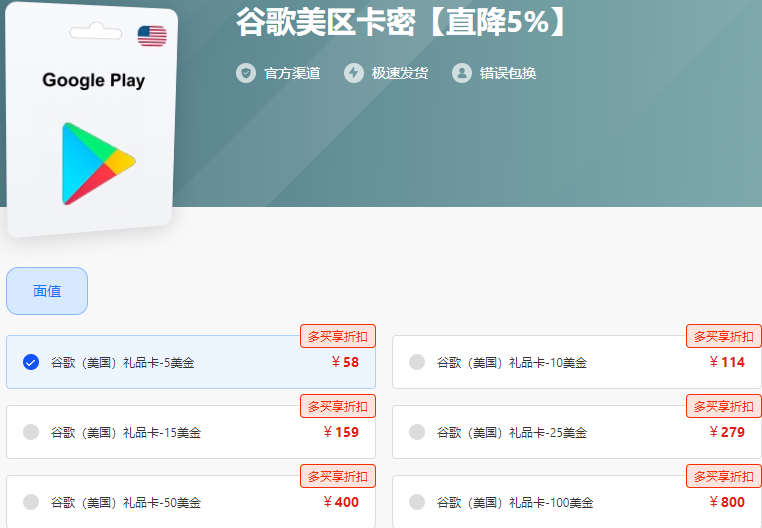Click the ￥279 price
This screenshot has width=762, height=528.
(727, 432)
